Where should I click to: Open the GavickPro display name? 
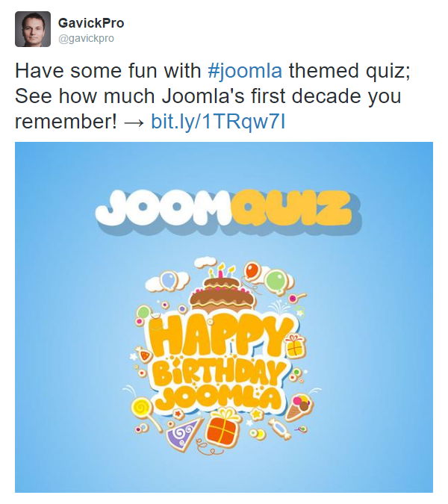coord(91,23)
